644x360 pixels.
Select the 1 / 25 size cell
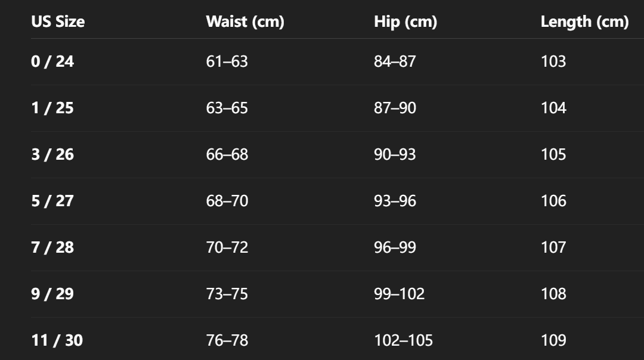[x=52, y=108]
